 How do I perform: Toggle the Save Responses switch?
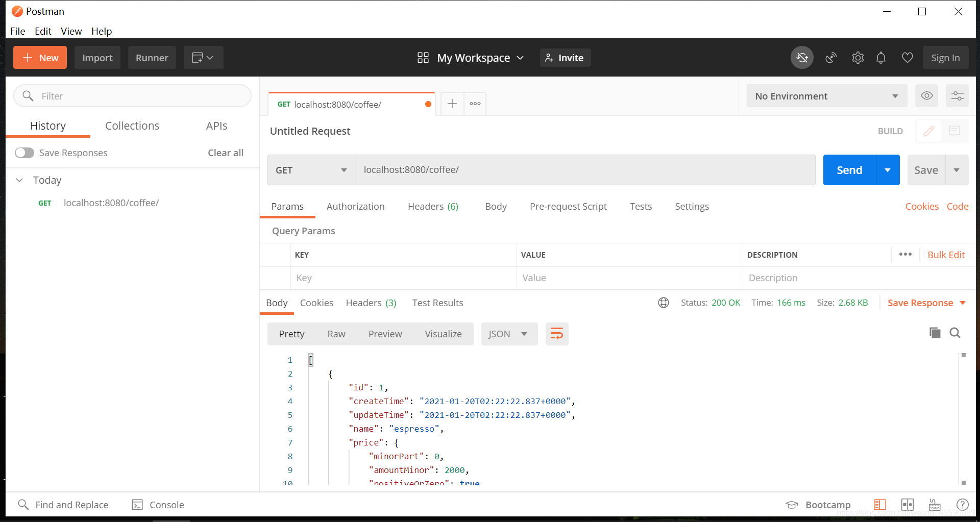point(24,153)
